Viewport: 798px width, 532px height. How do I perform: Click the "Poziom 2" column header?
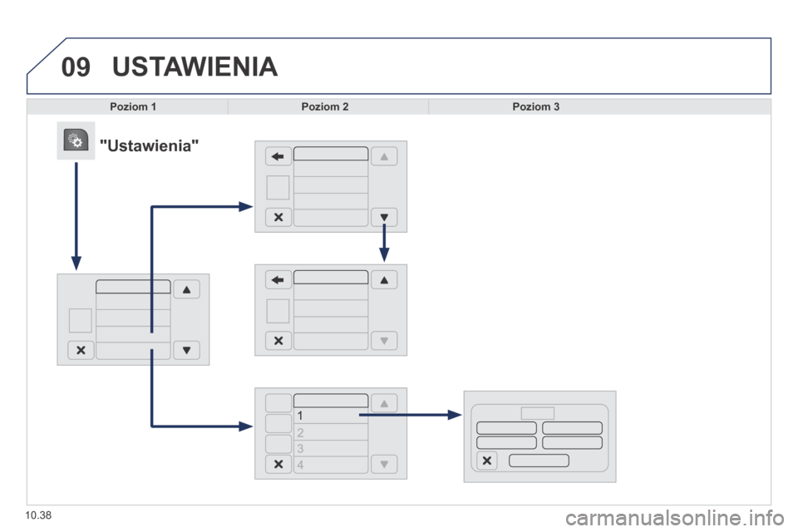(x=325, y=107)
